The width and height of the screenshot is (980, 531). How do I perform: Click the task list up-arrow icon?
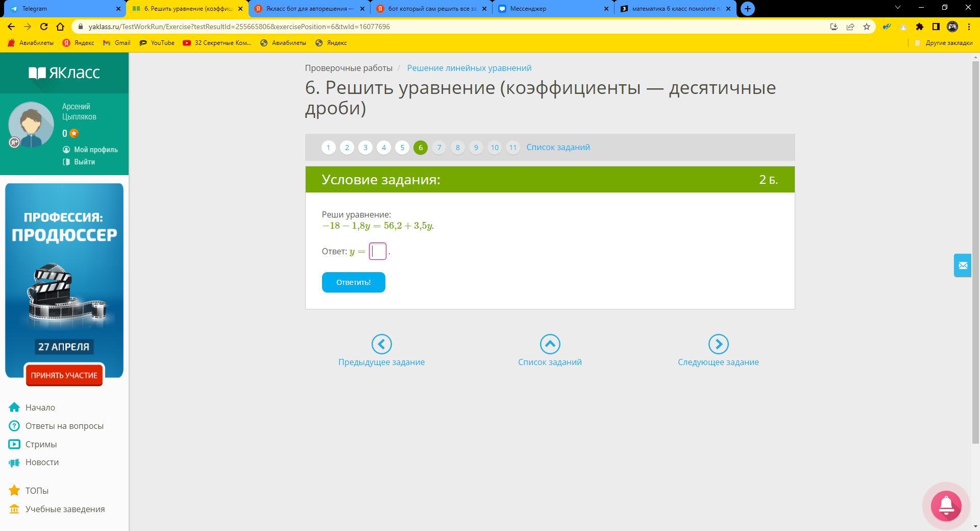[x=550, y=344]
